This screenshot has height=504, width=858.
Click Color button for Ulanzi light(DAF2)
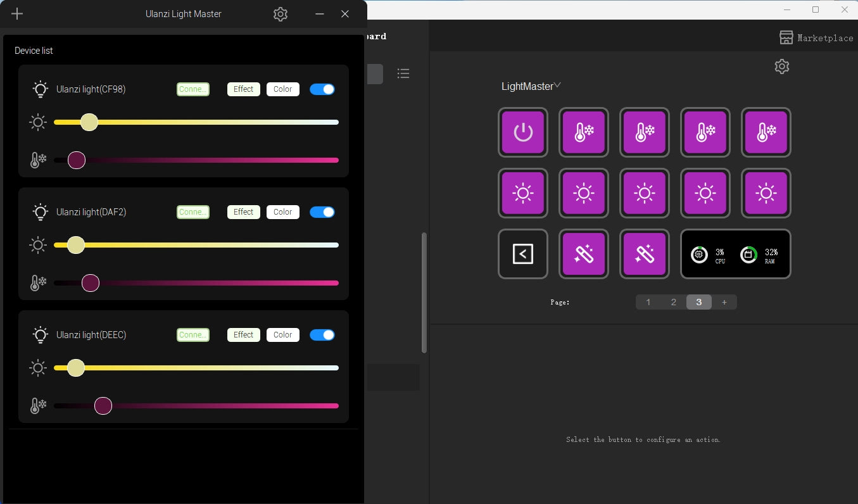pos(282,212)
